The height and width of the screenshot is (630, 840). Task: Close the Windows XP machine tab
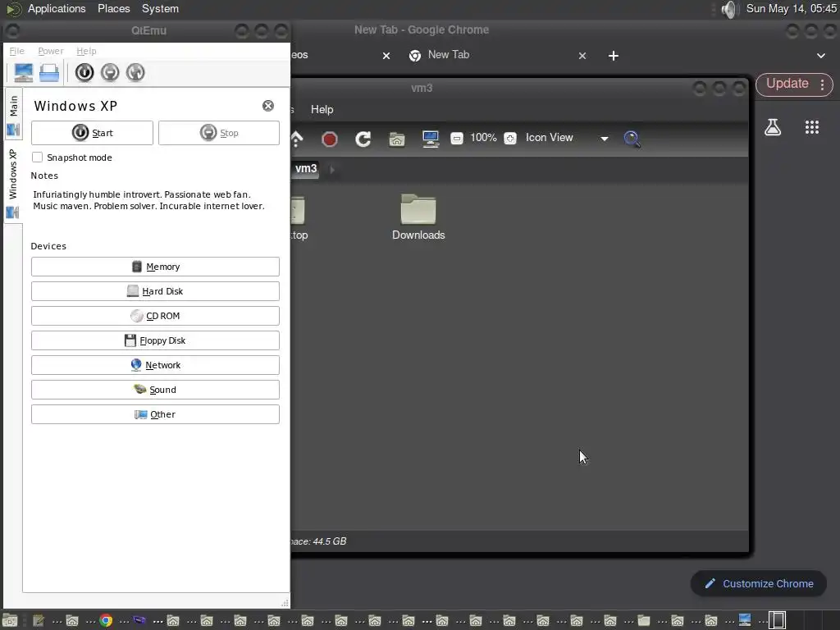pos(268,106)
